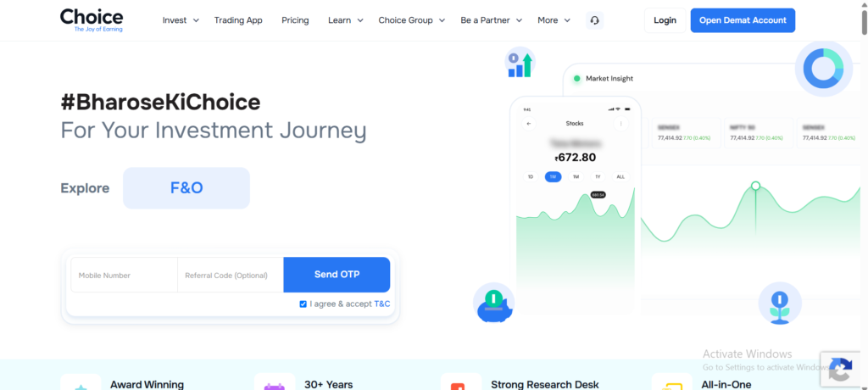The image size is (868, 390).
Task: Open the Pricing page
Action: [x=295, y=20]
